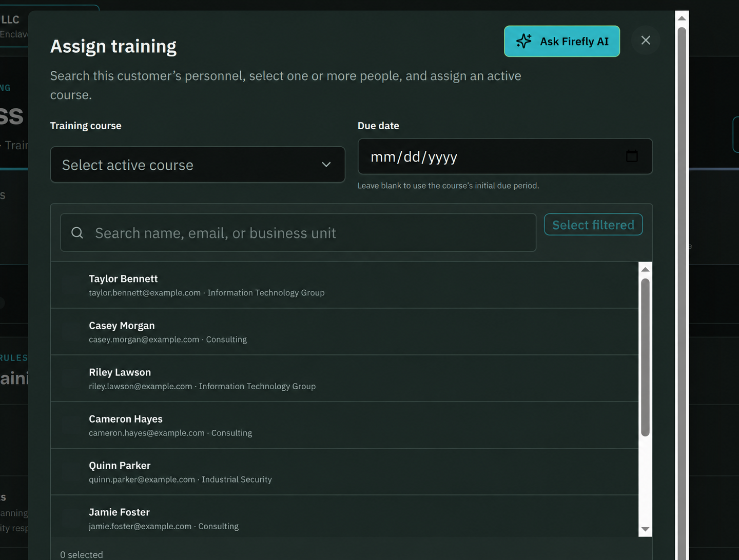The image size is (739, 560).
Task: Click the Ask Firefly AI button
Action: (x=562, y=42)
